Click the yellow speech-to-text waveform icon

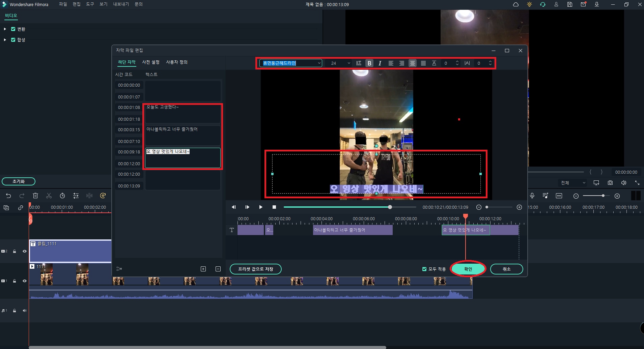103,196
